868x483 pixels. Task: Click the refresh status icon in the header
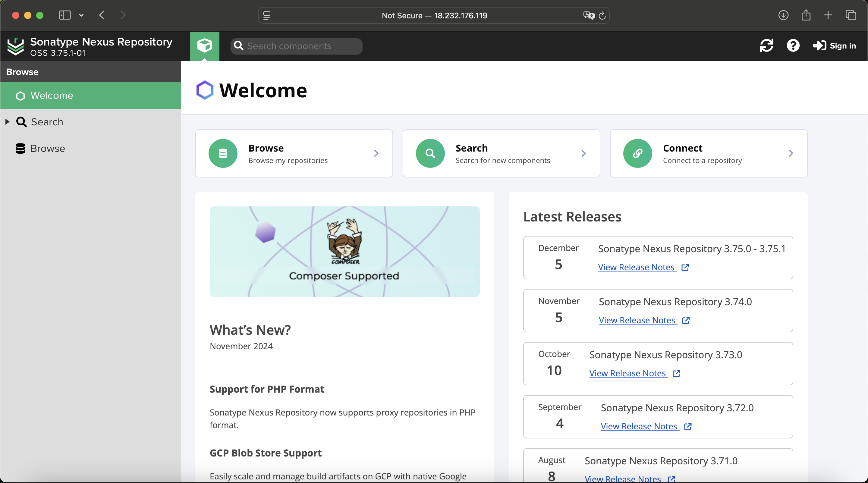point(767,45)
